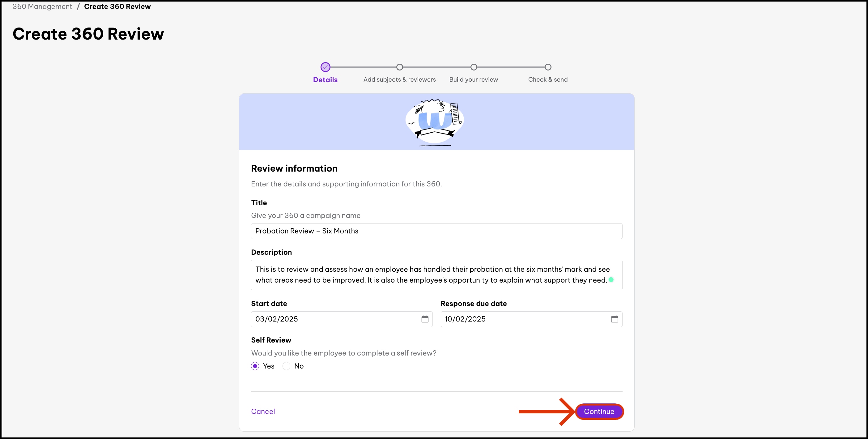Click the Add subjects & reviewers step circle

point(399,67)
